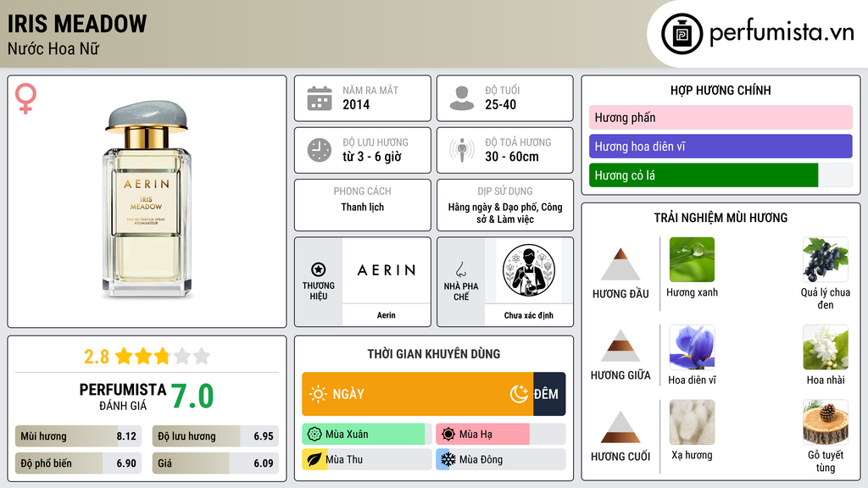
Task: Click the Giá 6.09 score bar
Action: tap(215, 463)
